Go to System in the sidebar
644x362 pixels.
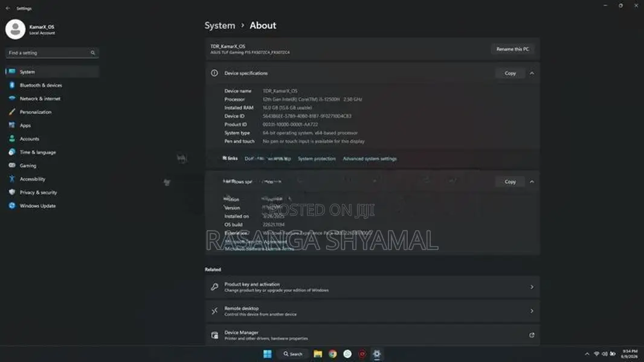(52, 72)
